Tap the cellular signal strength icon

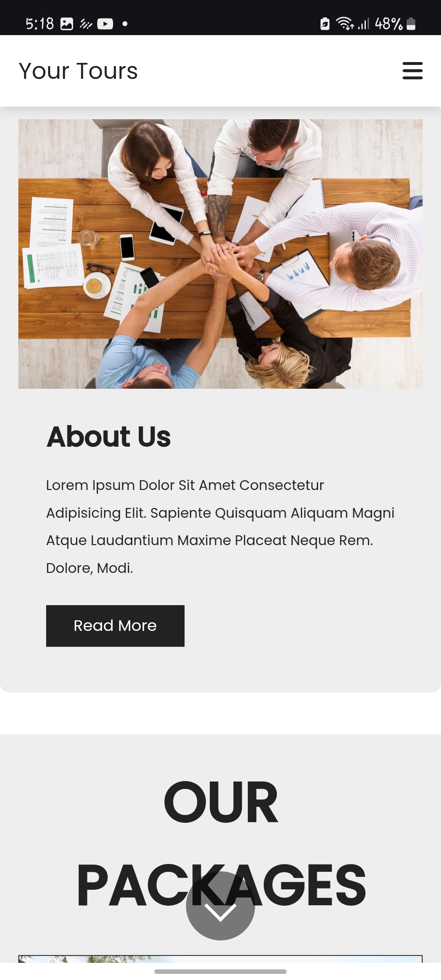click(x=363, y=24)
